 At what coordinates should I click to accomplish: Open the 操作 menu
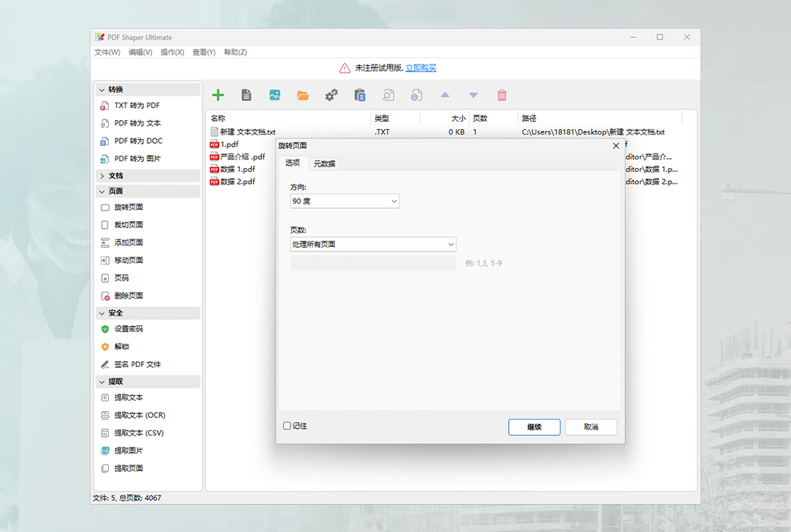[x=171, y=52]
